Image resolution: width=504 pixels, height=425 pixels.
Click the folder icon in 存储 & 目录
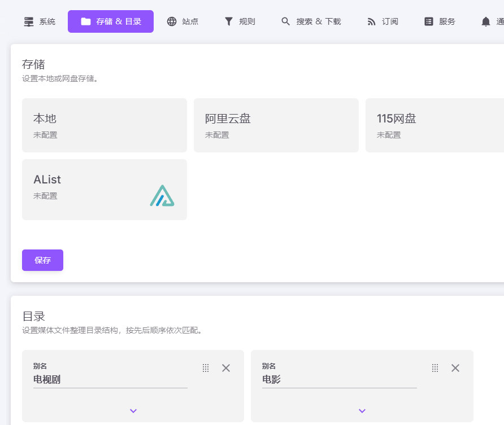(86, 21)
